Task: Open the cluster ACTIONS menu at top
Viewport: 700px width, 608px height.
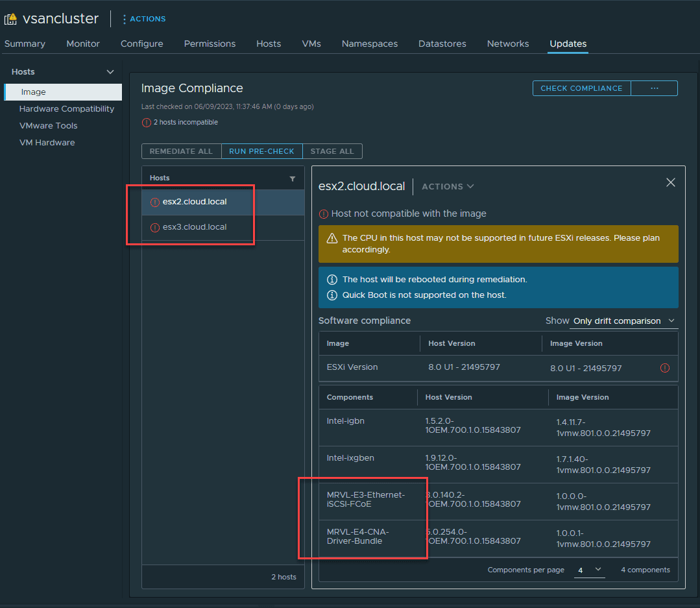Action: [143, 19]
